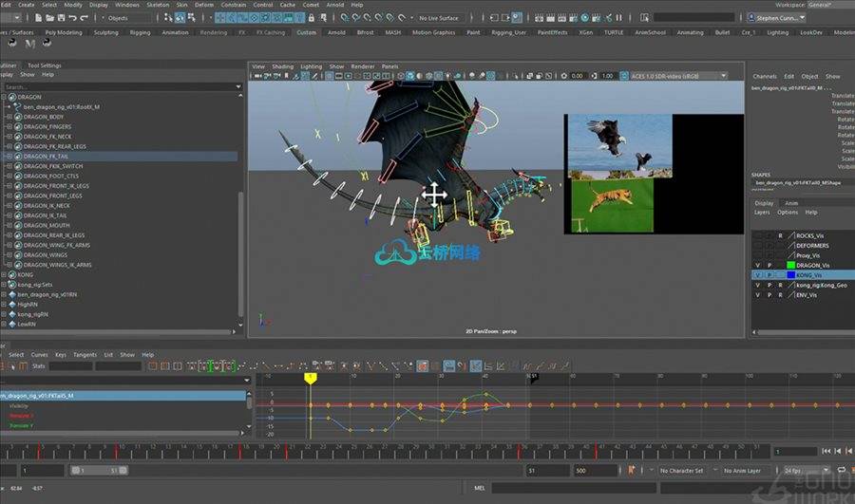Click the exposure icon next to 0.00
The height and width of the screenshot is (504, 855).
[563, 76]
